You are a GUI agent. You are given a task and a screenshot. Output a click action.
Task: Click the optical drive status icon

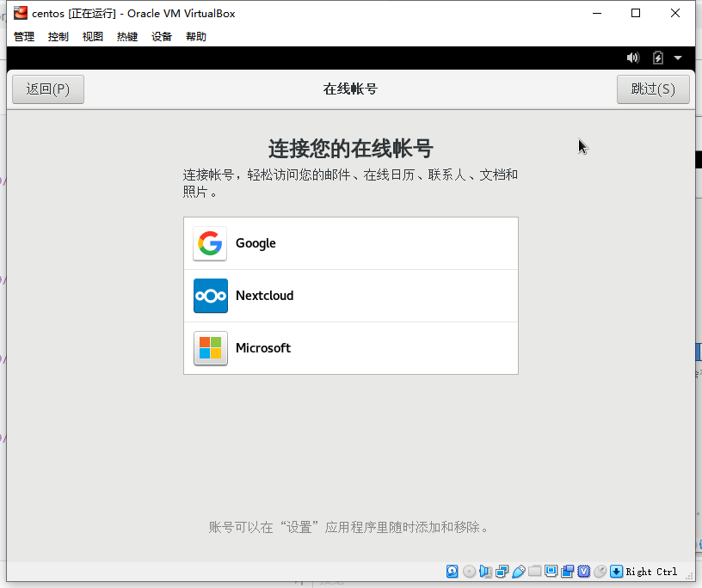coord(469,572)
